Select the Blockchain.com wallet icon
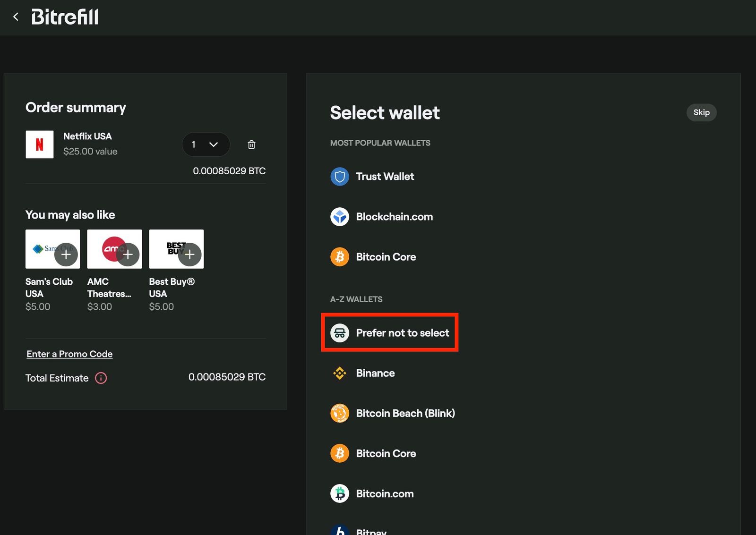Viewport: 756px width, 535px height. click(x=339, y=217)
